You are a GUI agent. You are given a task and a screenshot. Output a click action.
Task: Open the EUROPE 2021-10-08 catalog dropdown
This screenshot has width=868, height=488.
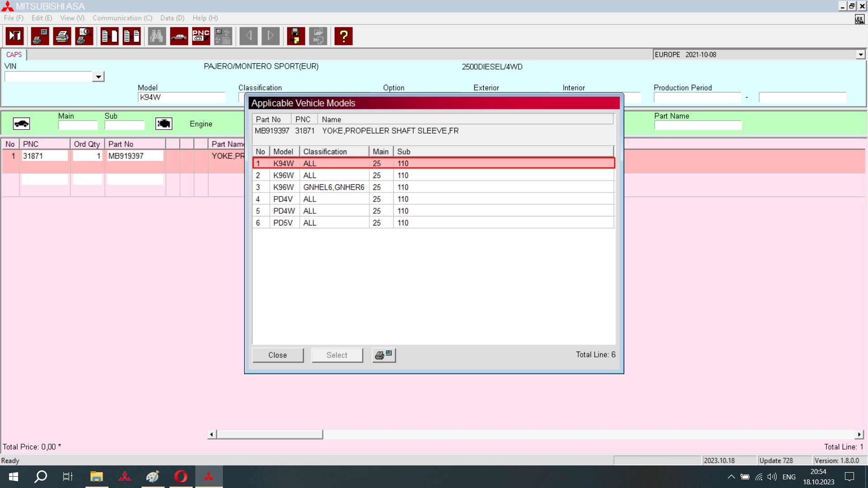[x=860, y=55]
